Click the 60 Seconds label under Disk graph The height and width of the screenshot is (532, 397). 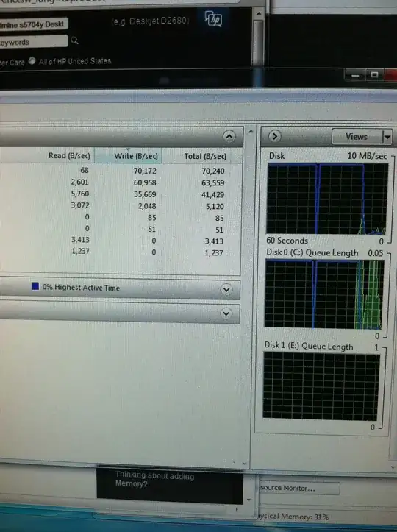click(x=287, y=241)
